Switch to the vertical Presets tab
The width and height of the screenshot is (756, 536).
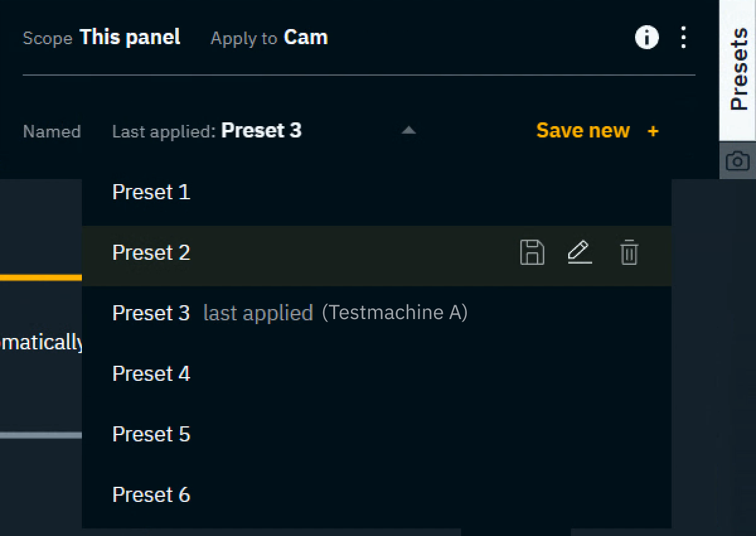[x=738, y=69]
